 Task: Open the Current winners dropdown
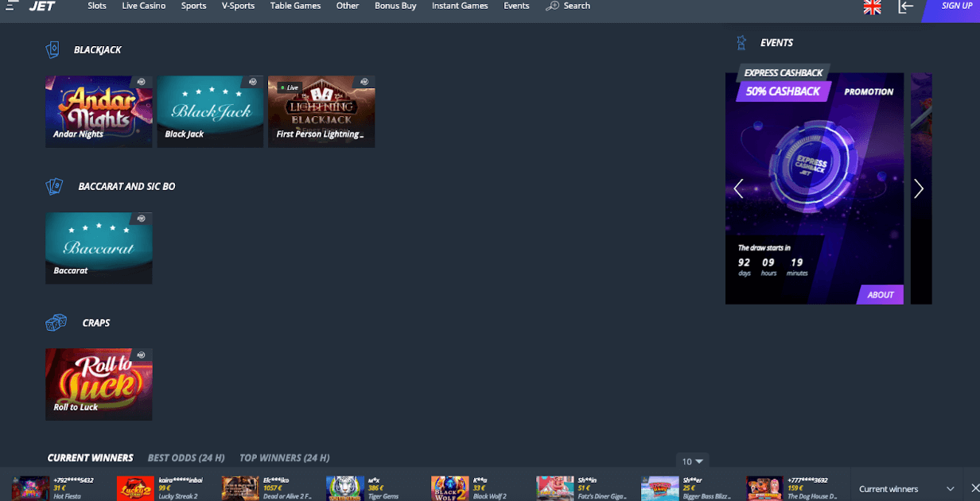click(x=907, y=488)
